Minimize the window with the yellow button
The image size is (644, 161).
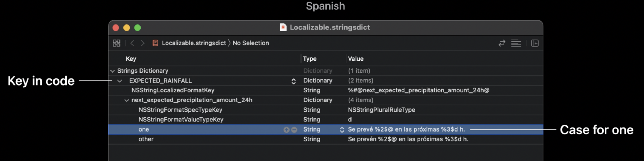click(127, 28)
